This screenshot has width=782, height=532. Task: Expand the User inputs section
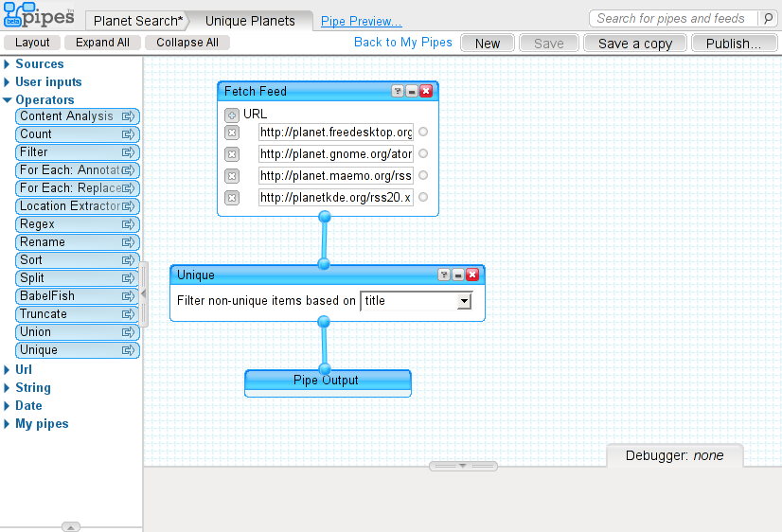[x=7, y=82]
